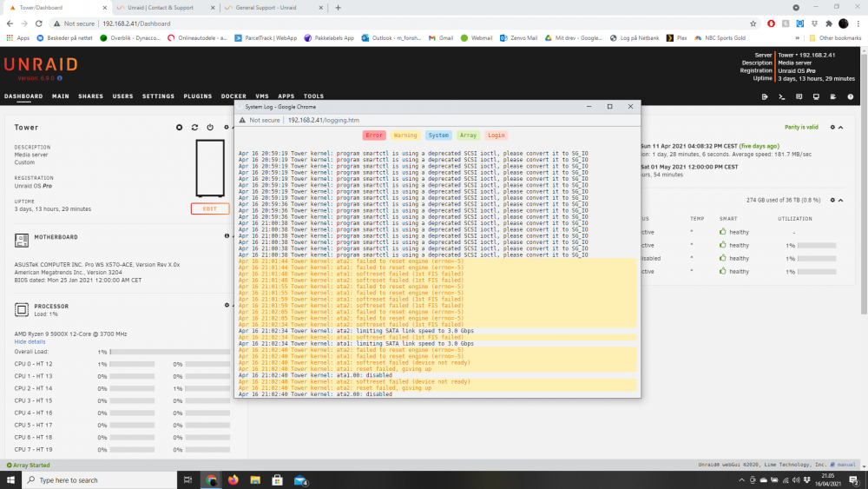Screen dimensions: 868x489
Task: Toggle the System filter in System Log
Action: (438, 135)
